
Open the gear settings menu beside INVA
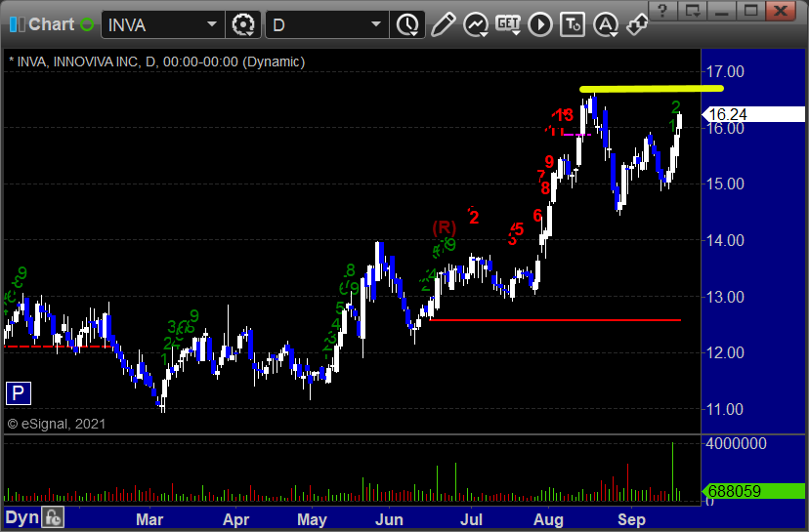click(243, 24)
